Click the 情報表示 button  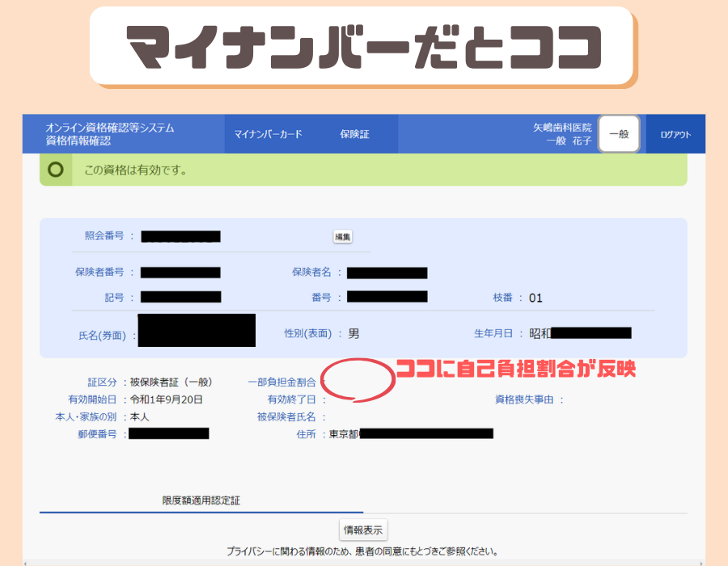364,530
